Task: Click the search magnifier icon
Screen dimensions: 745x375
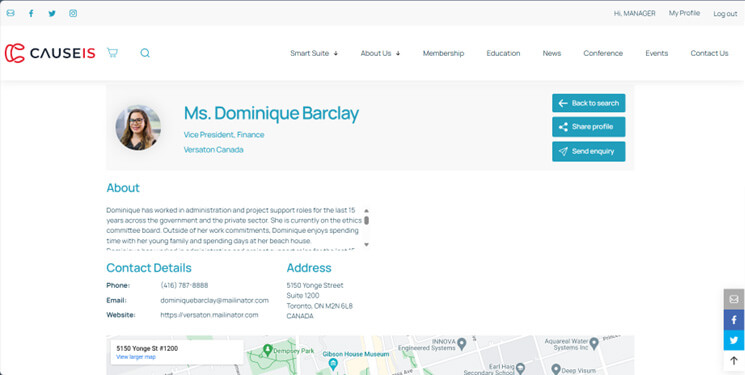Action: (x=145, y=53)
